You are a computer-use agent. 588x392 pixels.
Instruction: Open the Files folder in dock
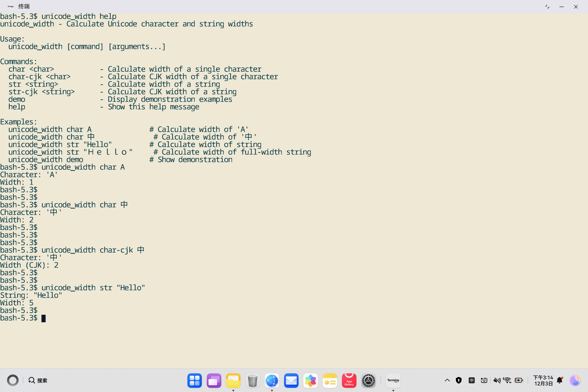pyautogui.click(x=233, y=381)
